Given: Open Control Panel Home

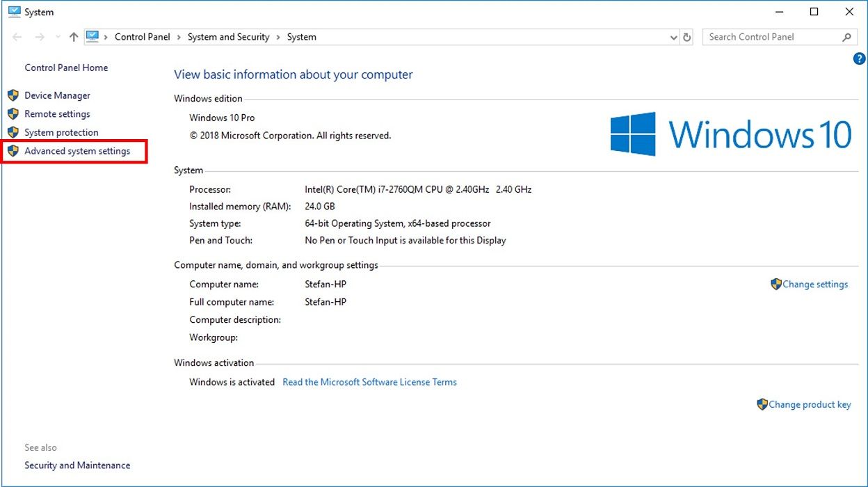Looking at the screenshot, I should (x=66, y=67).
